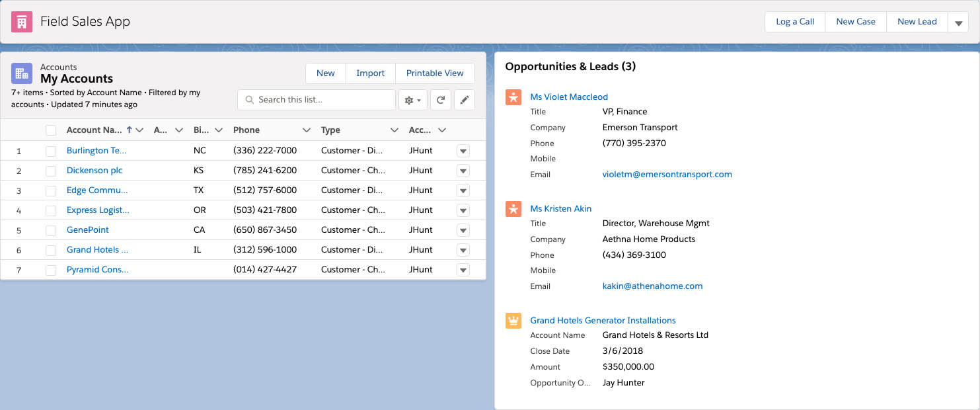Screen dimensions: 980x410
Task: Expand the actions dropdown next to New Lead
Action: pyautogui.click(x=958, y=22)
